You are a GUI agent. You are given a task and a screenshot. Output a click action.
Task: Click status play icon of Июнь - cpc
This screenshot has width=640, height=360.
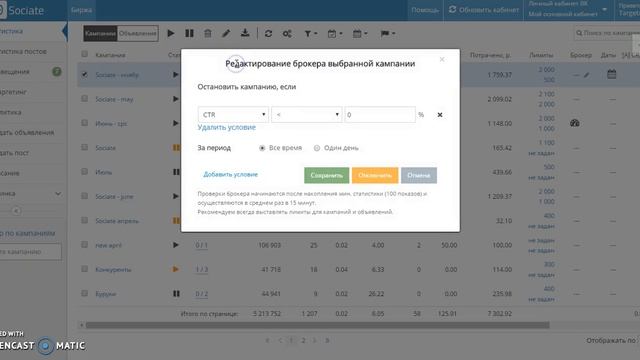[x=176, y=123]
